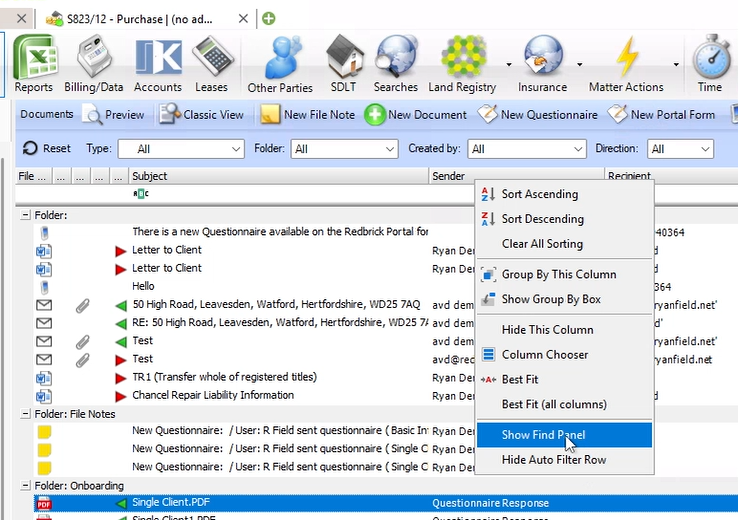Image resolution: width=738 pixels, height=520 pixels.
Task: Click the Subject column filter field
Action: (280, 194)
